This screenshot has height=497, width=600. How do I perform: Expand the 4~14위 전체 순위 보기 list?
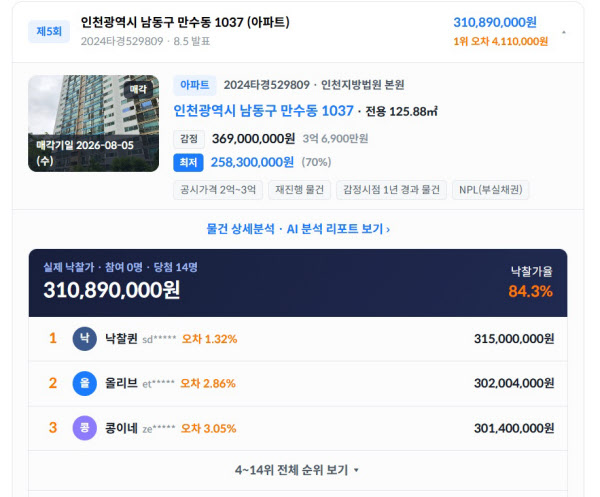tap(297, 470)
